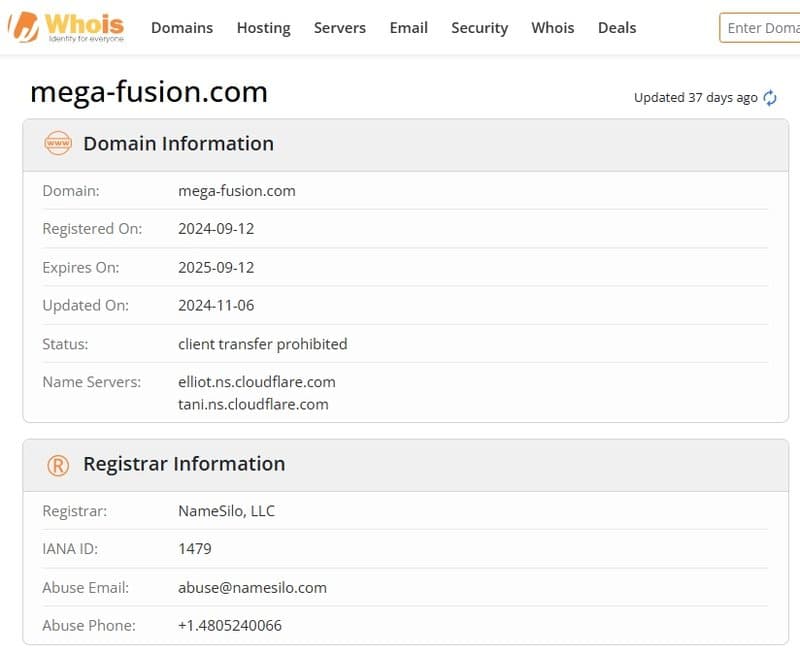This screenshot has height=653, width=800.
Task: Click the 'Name Servers:' label
Action: tap(92, 382)
